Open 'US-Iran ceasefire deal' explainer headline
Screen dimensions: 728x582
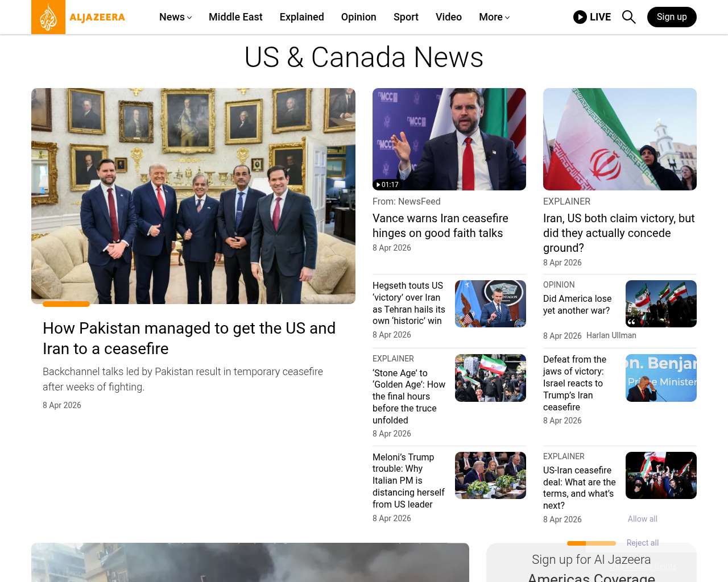(580, 488)
